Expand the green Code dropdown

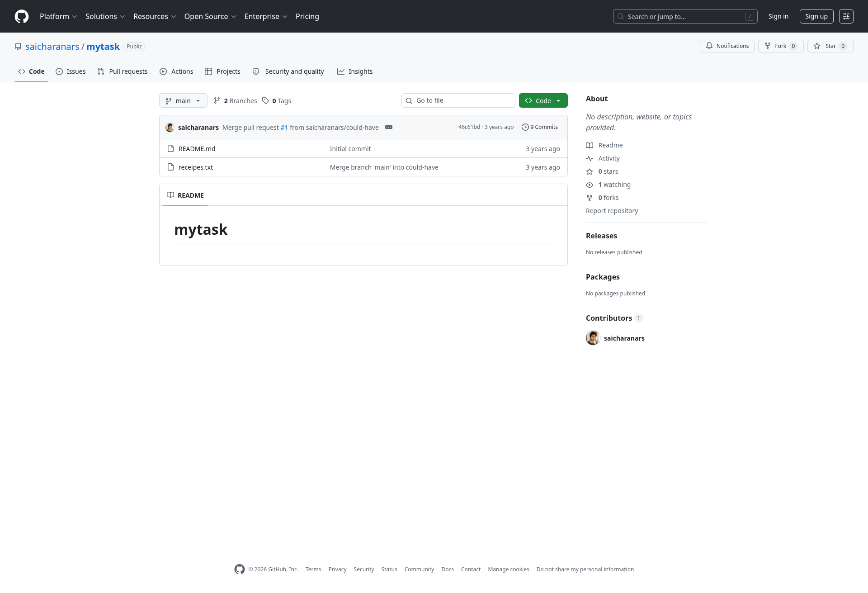click(x=543, y=100)
